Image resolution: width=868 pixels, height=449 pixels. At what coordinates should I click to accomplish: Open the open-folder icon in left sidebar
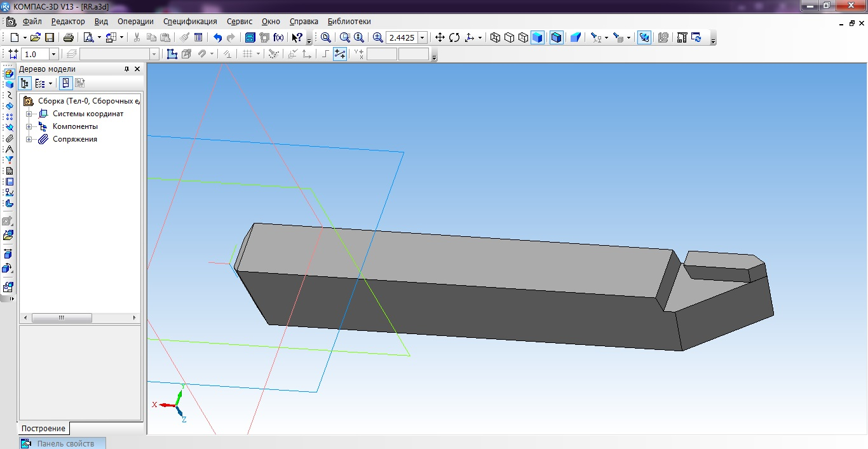click(8, 235)
